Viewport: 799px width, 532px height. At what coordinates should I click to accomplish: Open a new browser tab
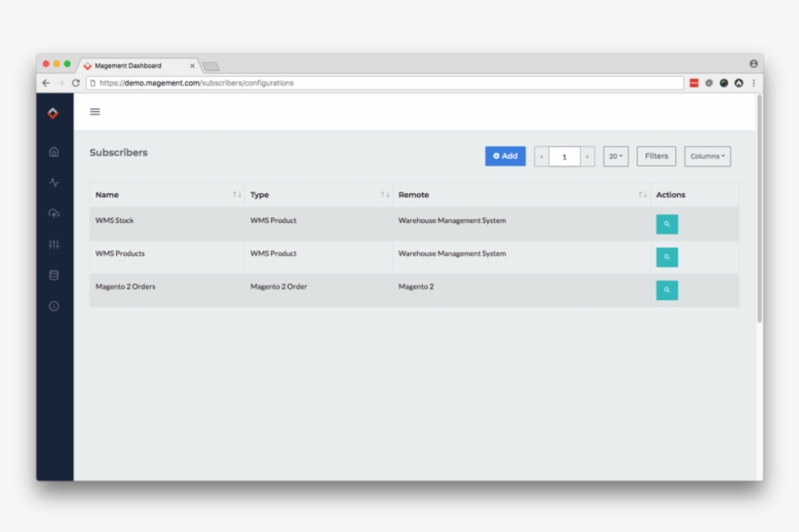[x=210, y=66]
